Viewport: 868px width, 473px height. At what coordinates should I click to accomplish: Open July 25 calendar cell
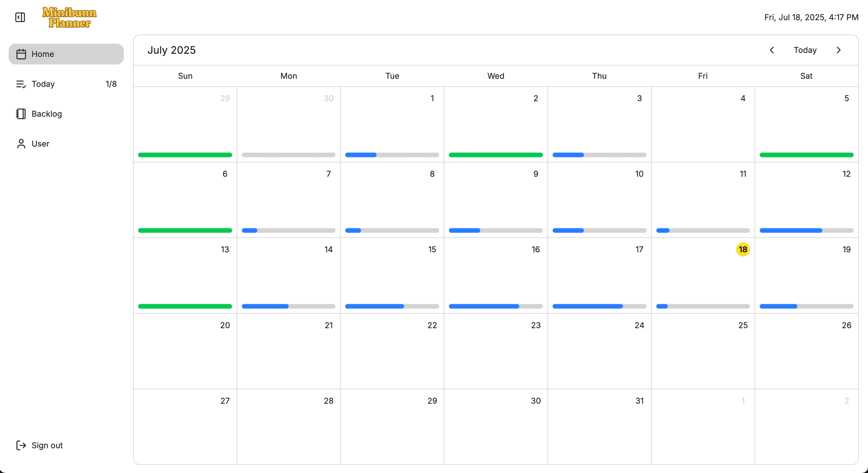tap(703, 351)
